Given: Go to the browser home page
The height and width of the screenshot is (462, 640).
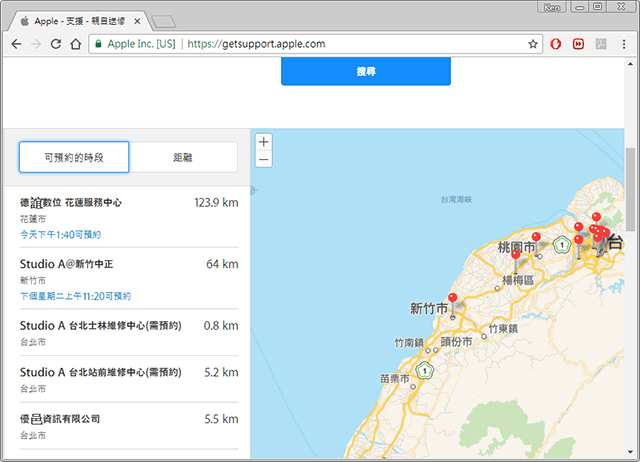Looking at the screenshot, I should tap(76, 44).
